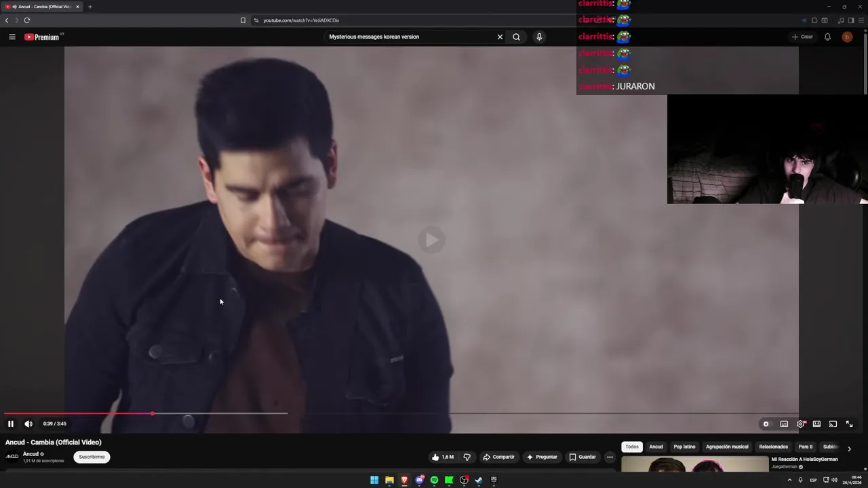Click the red progress scrubber handle

(x=153, y=413)
